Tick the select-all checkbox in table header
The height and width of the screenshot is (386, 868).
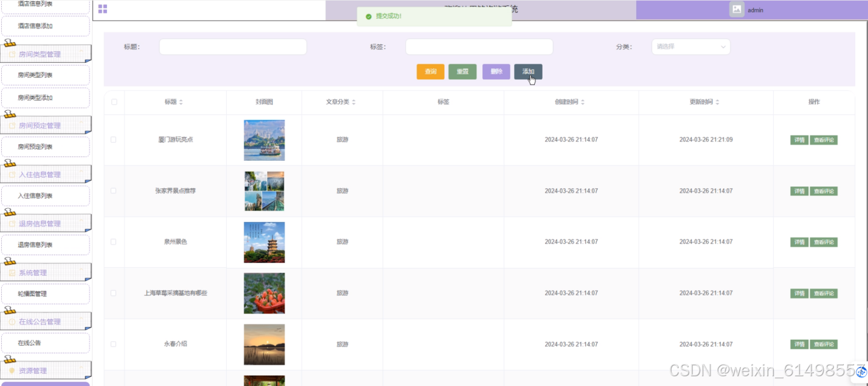point(114,102)
